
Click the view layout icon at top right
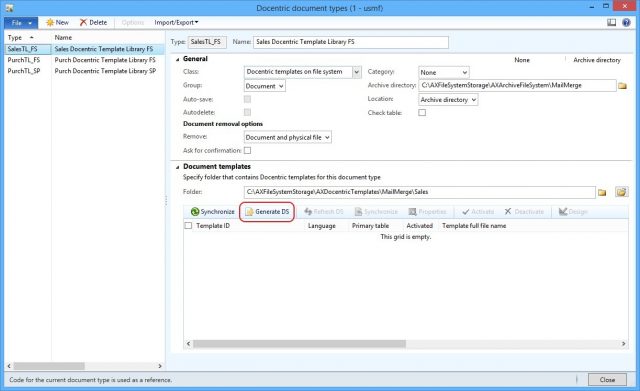coord(611,22)
